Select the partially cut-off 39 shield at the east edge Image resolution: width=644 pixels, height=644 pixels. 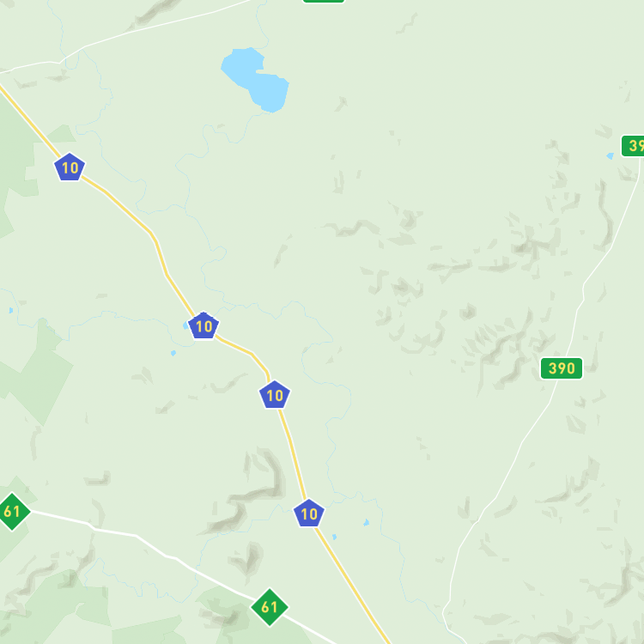tap(633, 146)
